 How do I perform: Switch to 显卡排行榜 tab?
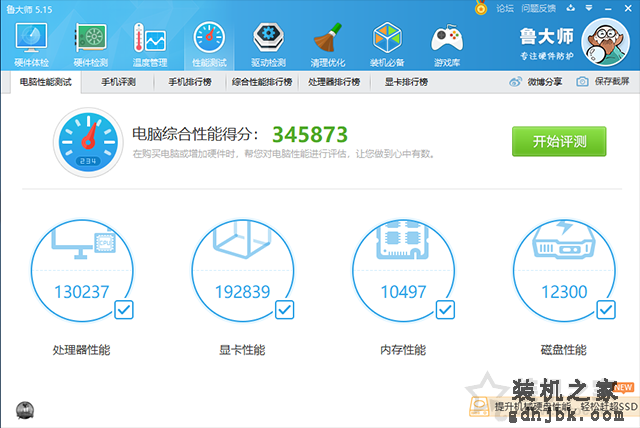point(406,82)
